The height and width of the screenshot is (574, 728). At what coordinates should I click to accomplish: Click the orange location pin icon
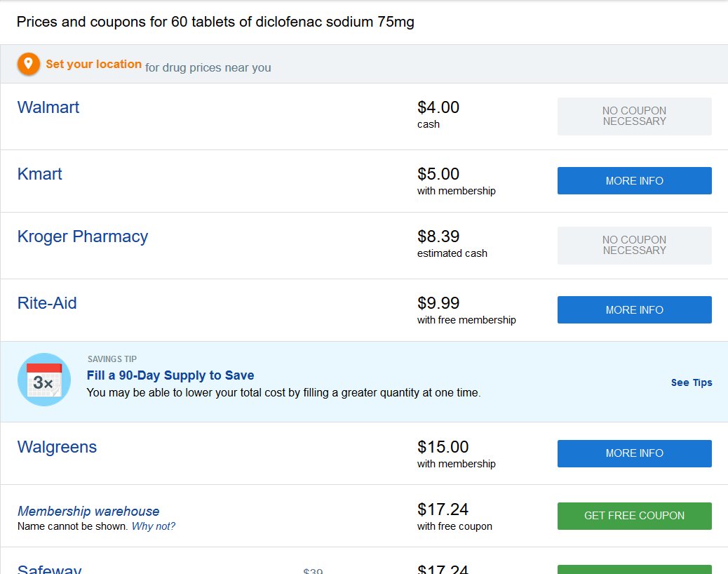[x=29, y=64]
